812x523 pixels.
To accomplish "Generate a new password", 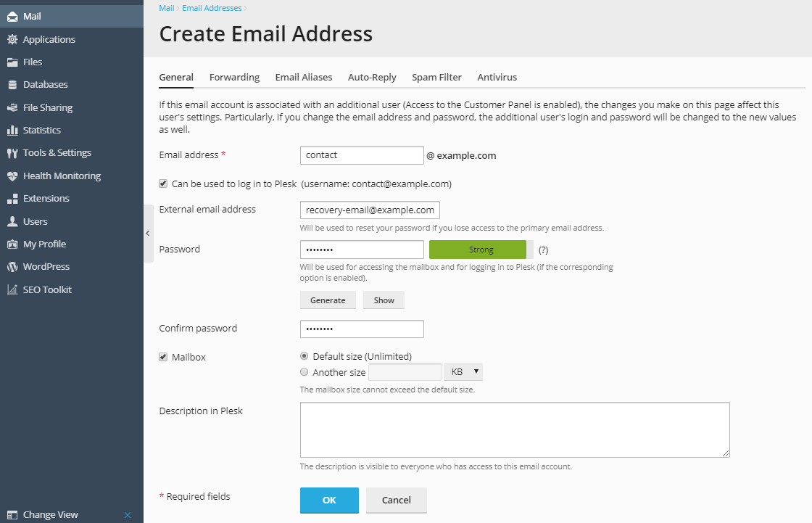I will tap(328, 300).
